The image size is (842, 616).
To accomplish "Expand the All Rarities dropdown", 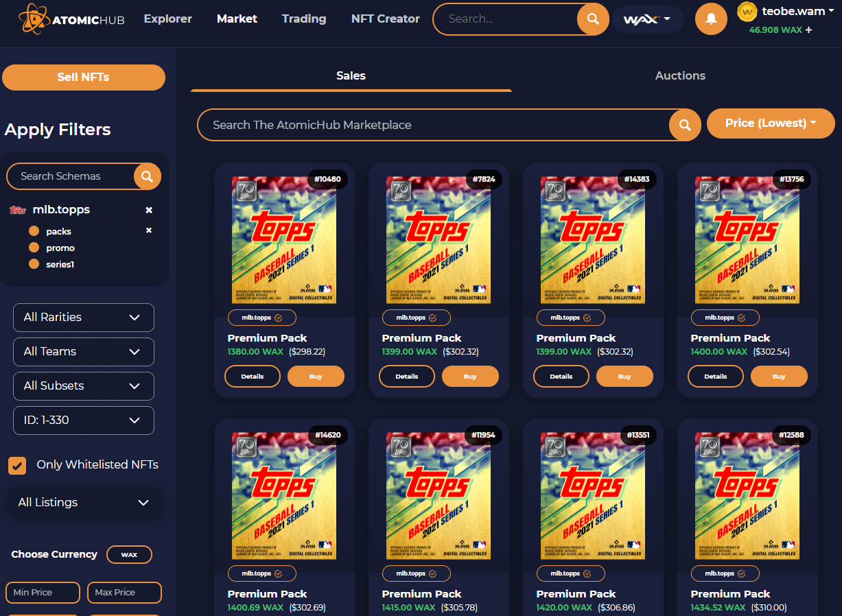I will coord(84,318).
